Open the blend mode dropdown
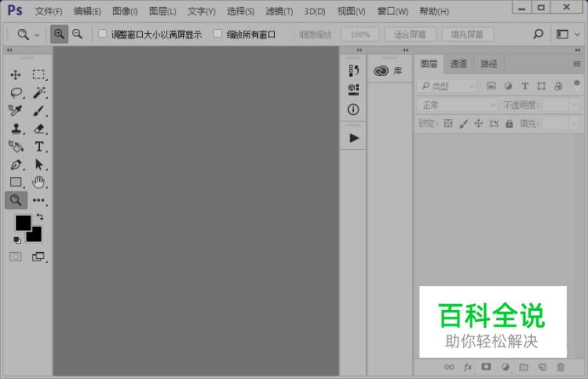The image size is (588, 379). click(457, 105)
